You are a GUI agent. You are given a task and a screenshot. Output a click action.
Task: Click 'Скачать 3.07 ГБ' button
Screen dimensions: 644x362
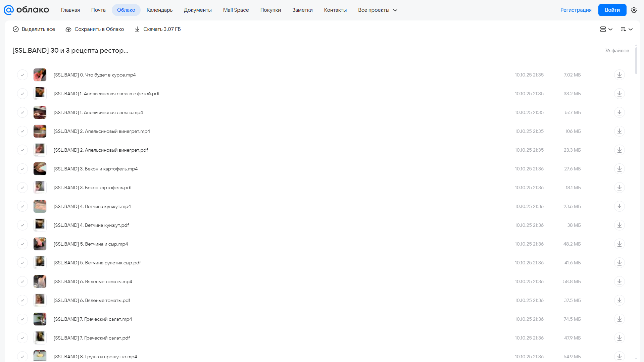(157, 29)
